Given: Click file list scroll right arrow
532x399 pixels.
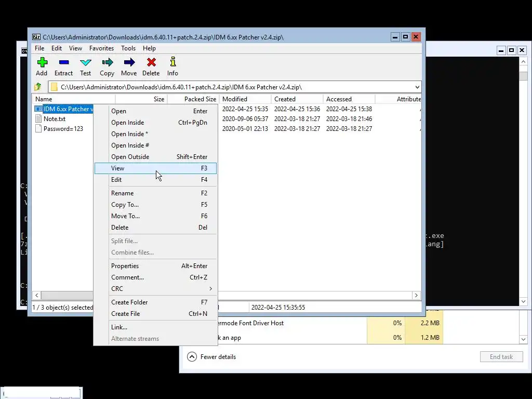Looking at the screenshot, I should tap(416, 295).
